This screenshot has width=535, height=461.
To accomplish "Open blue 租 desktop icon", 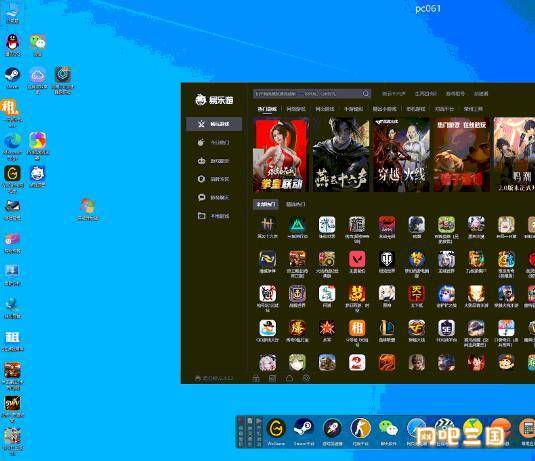I will 13,341.
